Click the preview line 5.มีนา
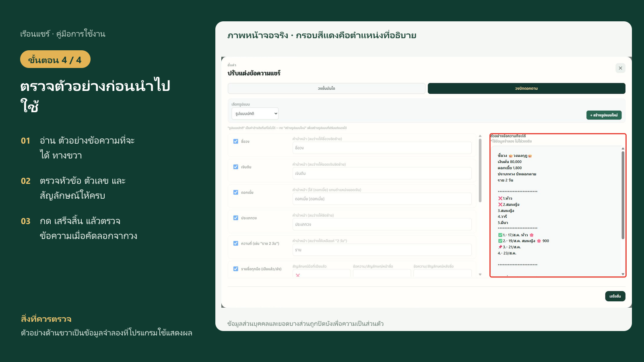 click(x=503, y=223)
